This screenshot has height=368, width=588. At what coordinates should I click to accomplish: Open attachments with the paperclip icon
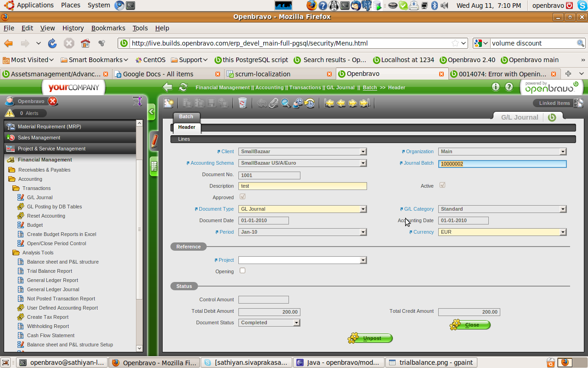[x=274, y=103]
